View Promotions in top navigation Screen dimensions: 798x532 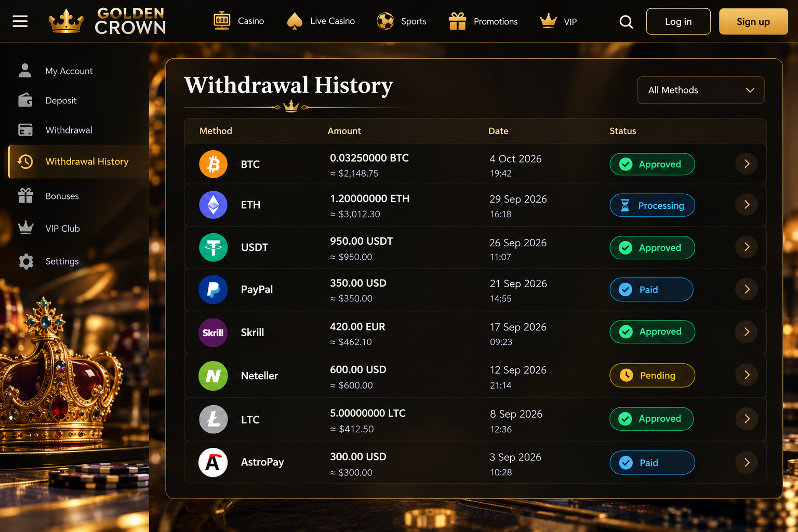pyautogui.click(x=483, y=21)
